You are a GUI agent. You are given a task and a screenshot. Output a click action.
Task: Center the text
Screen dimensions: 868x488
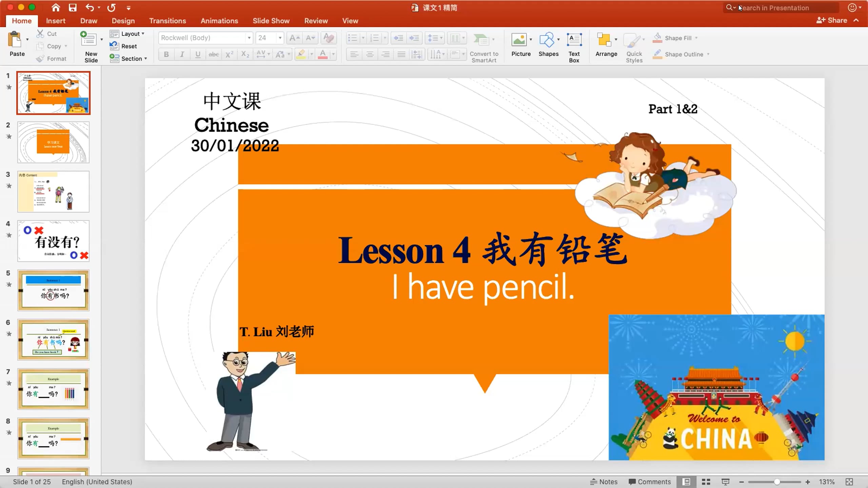[x=370, y=54]
